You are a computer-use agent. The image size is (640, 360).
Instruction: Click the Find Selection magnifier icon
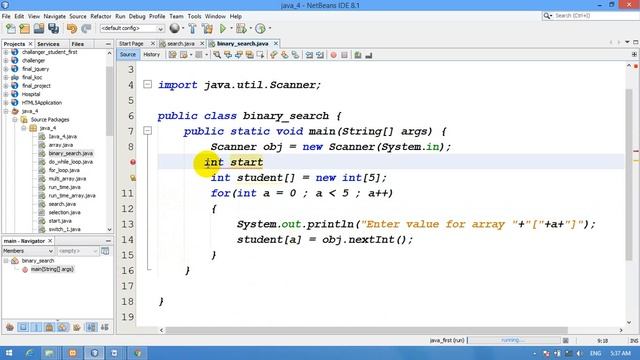point(217,55)
